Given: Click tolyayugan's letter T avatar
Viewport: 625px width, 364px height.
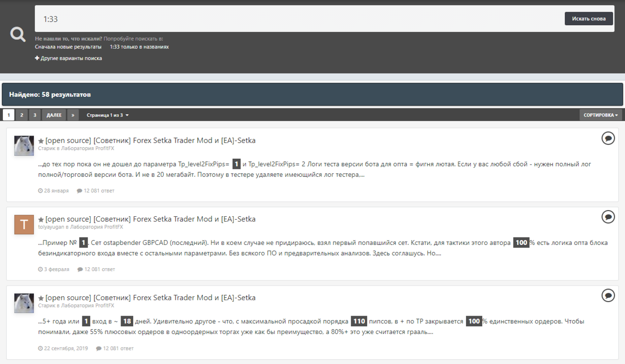Looking at the screenshot, I should pyautogui.click(x=24, y=225).
